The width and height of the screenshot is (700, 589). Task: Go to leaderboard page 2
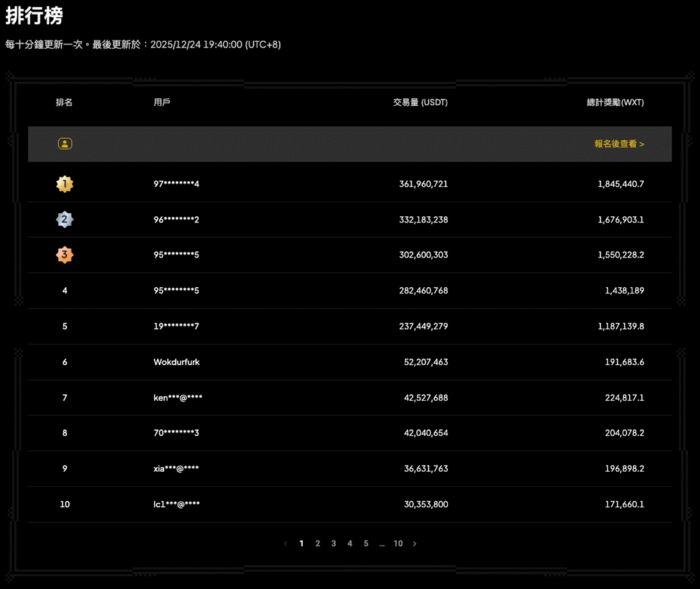[x=317, y=543]
